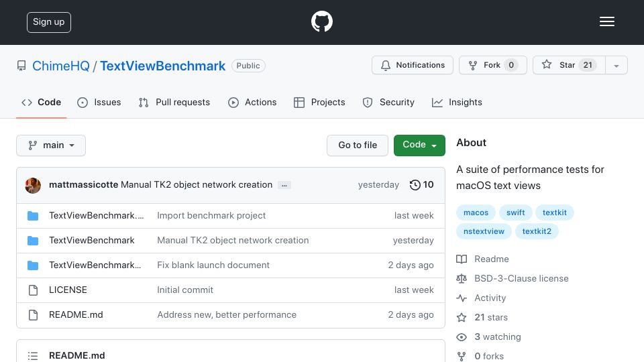Click the file icon next to LICENSE
The image size is (644, 362).
pos(33,290)
